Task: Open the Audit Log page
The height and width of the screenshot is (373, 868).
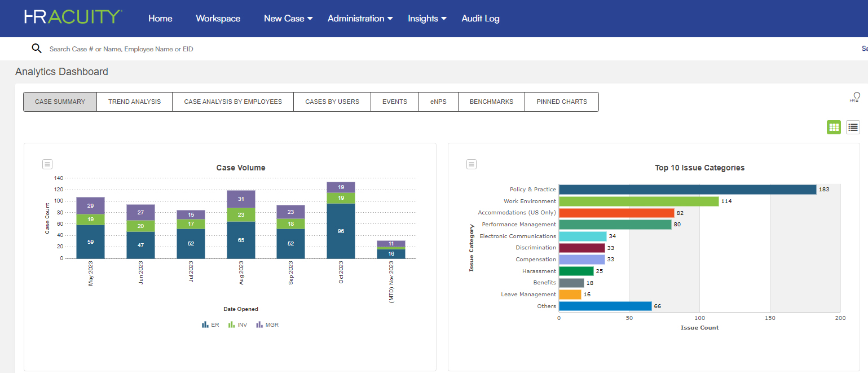Action: pos(480,18)
